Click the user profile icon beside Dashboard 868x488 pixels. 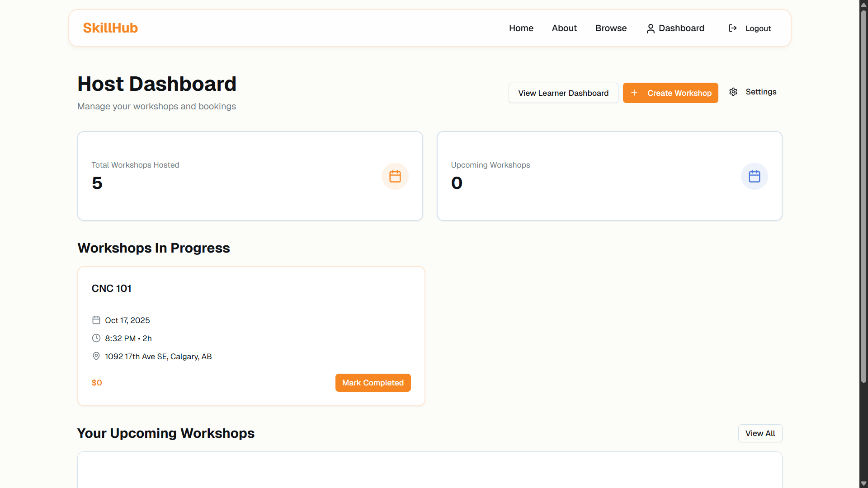[x=650, y=29]
